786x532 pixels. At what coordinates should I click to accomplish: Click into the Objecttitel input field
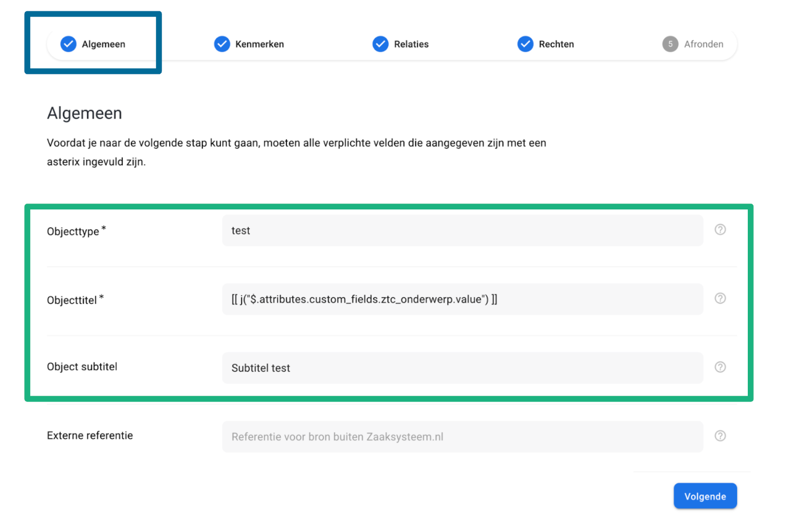pos(462,299)
